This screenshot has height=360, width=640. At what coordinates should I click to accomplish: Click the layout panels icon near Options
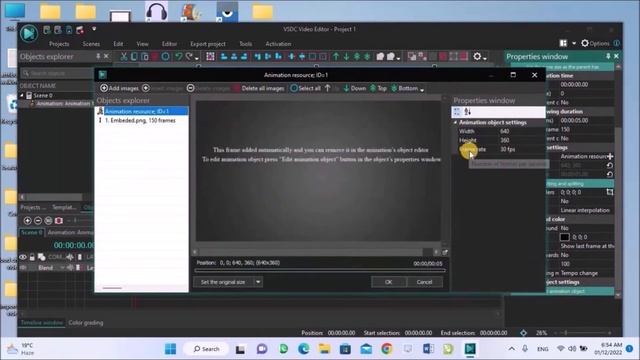pos(563,43)
